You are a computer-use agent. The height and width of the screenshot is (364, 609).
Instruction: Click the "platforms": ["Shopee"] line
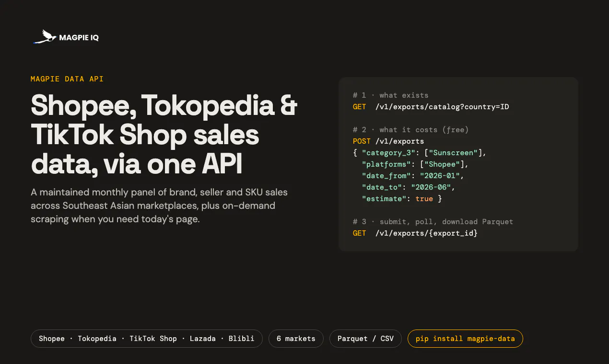(415, 164)
